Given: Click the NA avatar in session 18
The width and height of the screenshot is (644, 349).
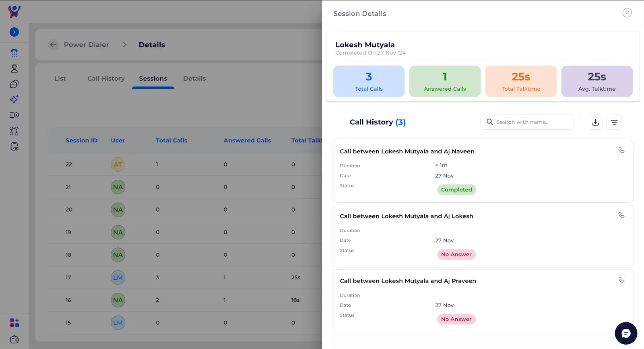Looking at the screenshot, I should click(x=118, y=255).
